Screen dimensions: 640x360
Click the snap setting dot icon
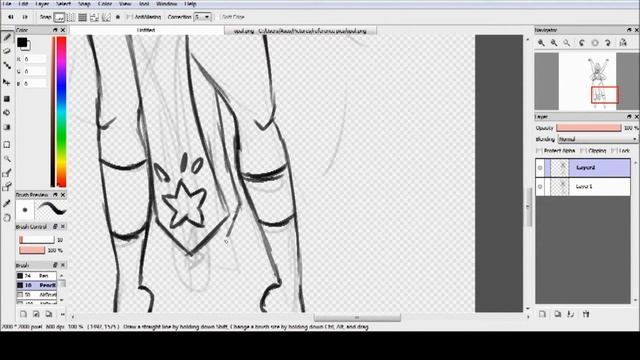click(118, 17)
